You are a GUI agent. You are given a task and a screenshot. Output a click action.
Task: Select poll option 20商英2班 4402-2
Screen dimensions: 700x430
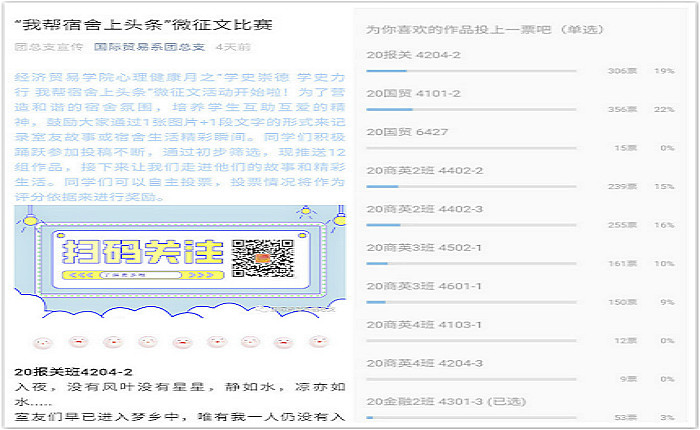point(425,170)
